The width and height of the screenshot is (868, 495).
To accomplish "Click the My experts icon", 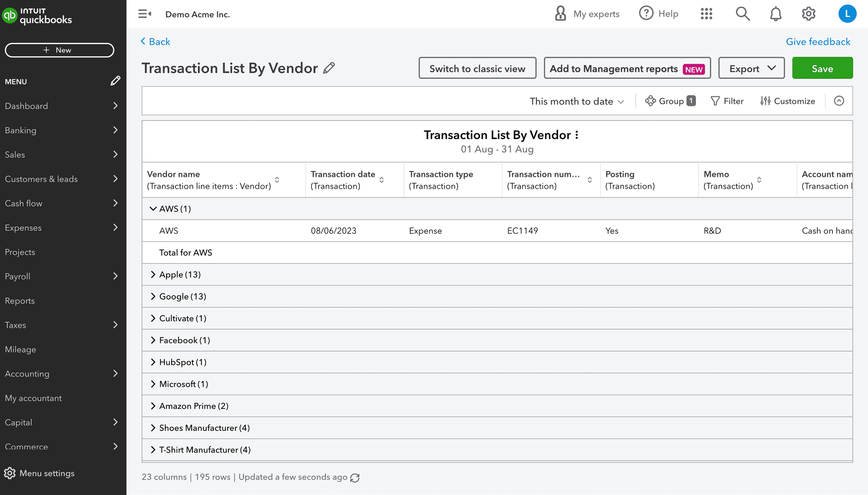I will pos(560,14).
